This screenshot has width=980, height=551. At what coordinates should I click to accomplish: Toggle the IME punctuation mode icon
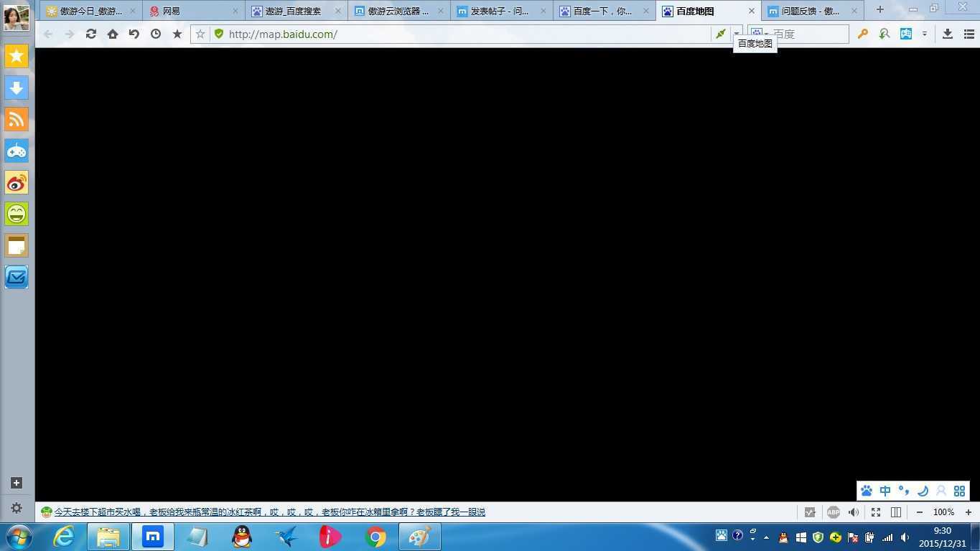click(x=904, y=491)
